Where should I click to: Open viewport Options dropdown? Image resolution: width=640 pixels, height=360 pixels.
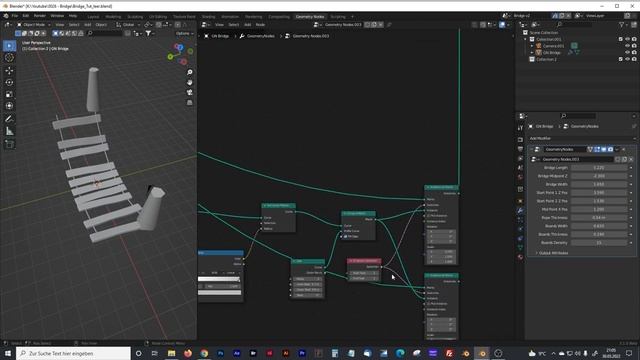pos(184,33)
